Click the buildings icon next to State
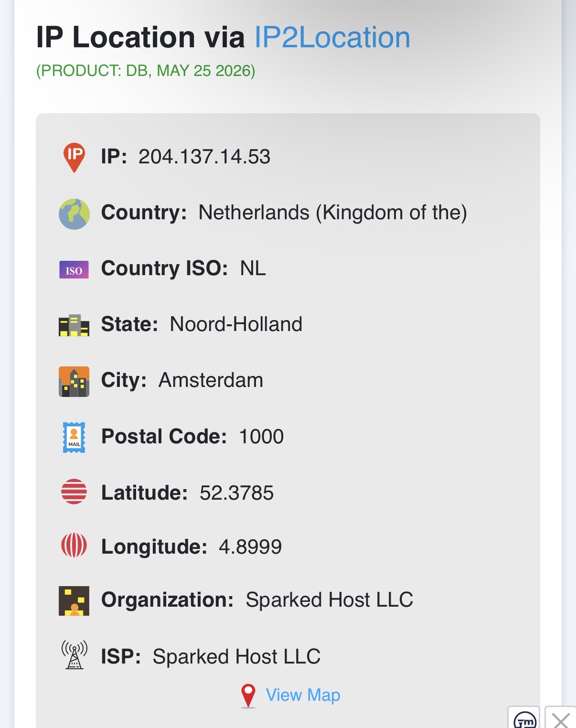 (74, 325)
